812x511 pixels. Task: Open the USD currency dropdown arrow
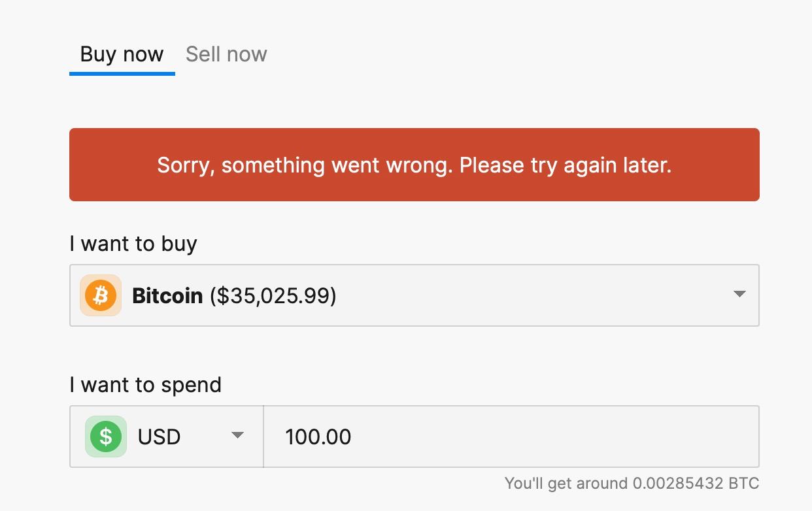238,436
